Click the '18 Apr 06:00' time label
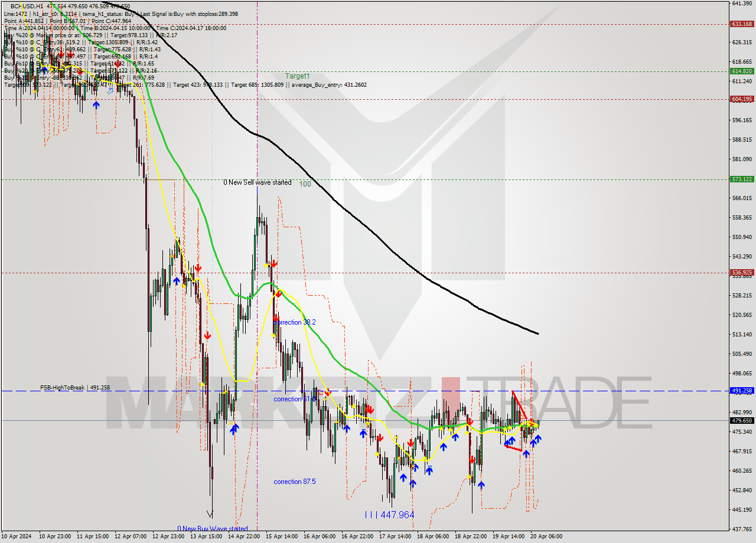This screenshot has width=756, height=543. [x=432, y=537]
